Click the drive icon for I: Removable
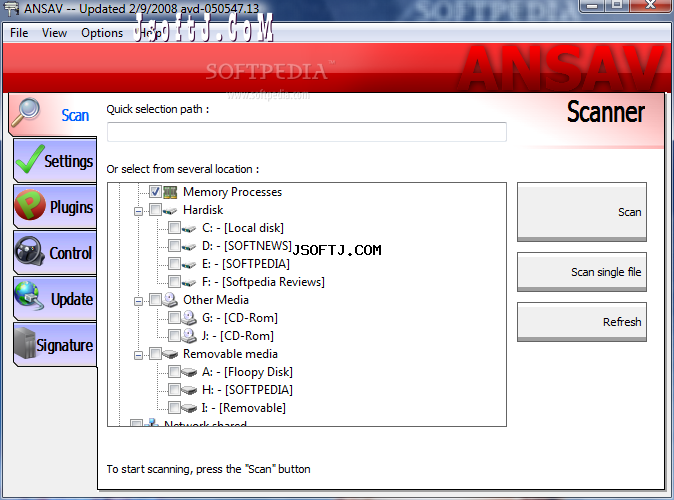This screenshot has width=674, height=500. point(189,408)
